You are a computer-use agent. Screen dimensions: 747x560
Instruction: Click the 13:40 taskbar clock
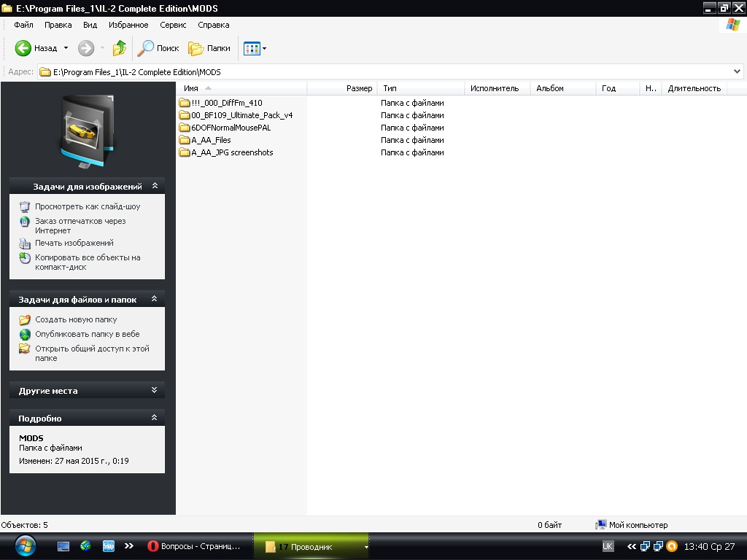[x=709, y=546]
